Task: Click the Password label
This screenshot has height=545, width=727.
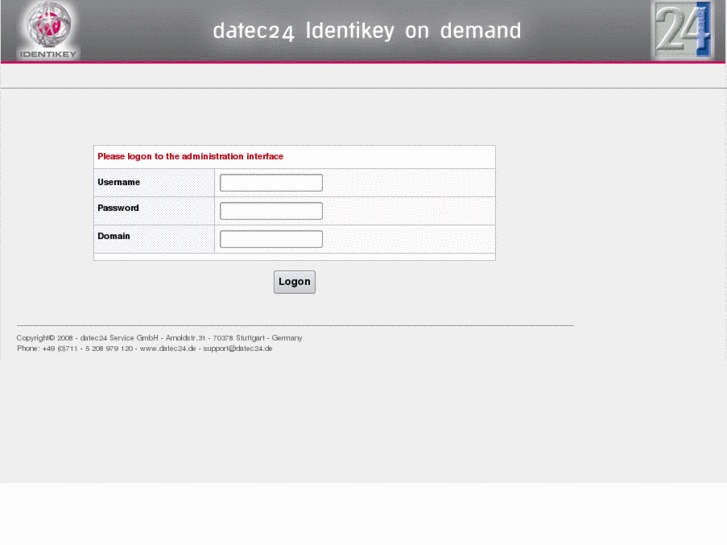Action: click(x=118, y=208)
